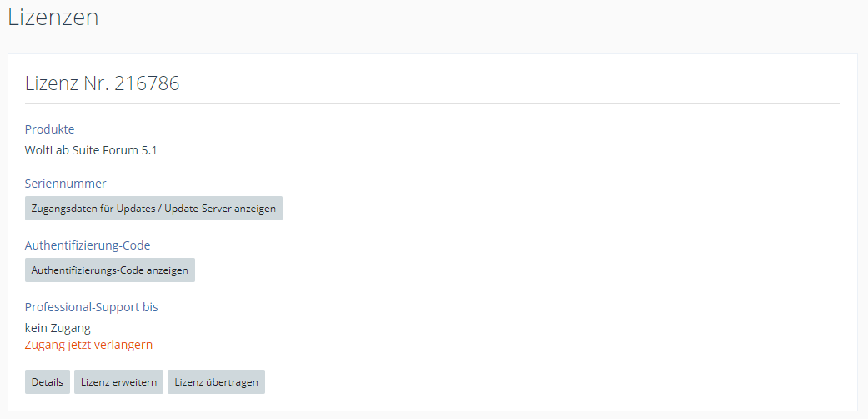Click the "Produkte" label
This screenshot has height=419, width=868.
point(50,129)
